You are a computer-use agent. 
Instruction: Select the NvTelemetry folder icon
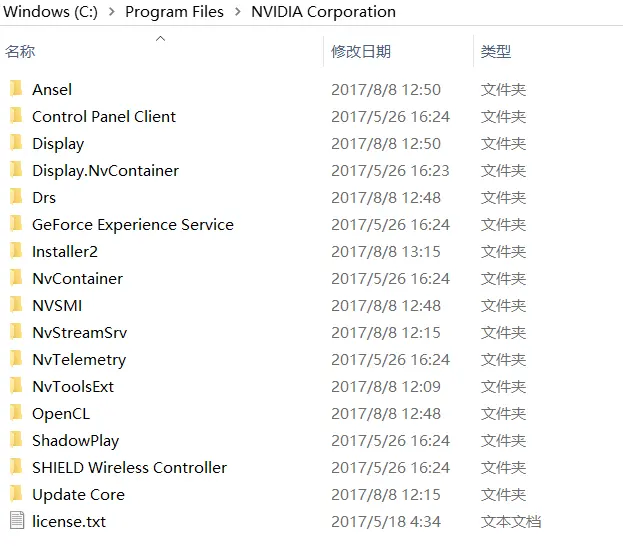click(x=16, y=358)
